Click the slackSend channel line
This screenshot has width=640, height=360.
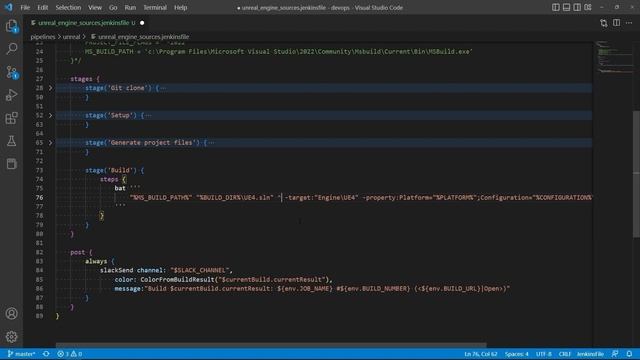coord(166,270)
